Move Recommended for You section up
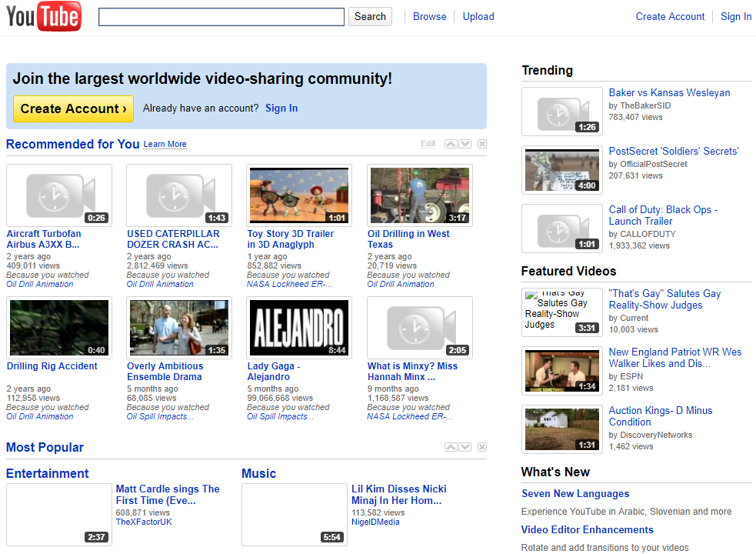 click(x=451, y=144)
